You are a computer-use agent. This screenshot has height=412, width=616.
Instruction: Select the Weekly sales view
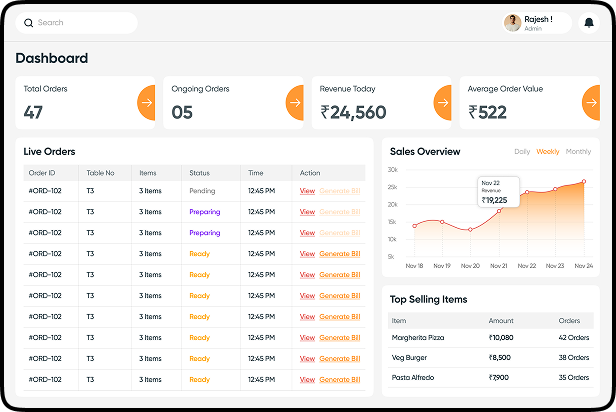(x=547, y=152)
